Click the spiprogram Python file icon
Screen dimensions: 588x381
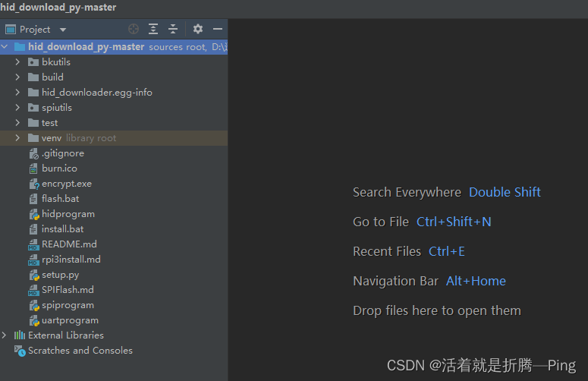[x=34, y=305]
